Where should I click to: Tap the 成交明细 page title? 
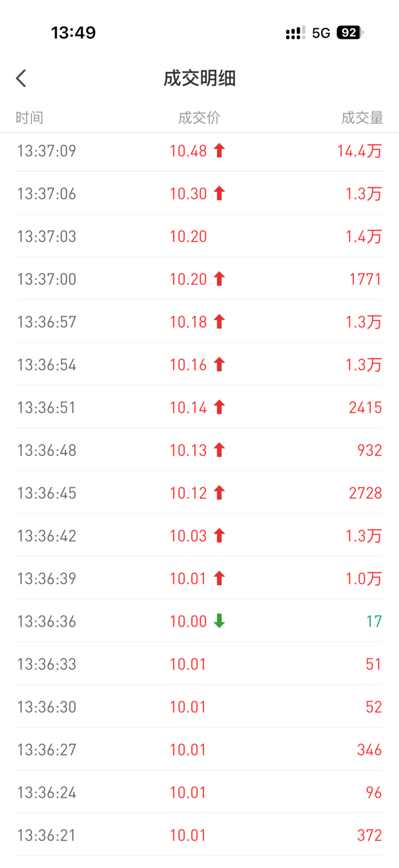[199, 78]
